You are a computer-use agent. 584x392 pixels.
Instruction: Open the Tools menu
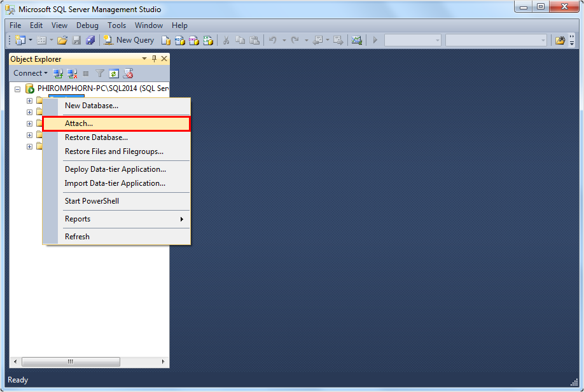116,25
